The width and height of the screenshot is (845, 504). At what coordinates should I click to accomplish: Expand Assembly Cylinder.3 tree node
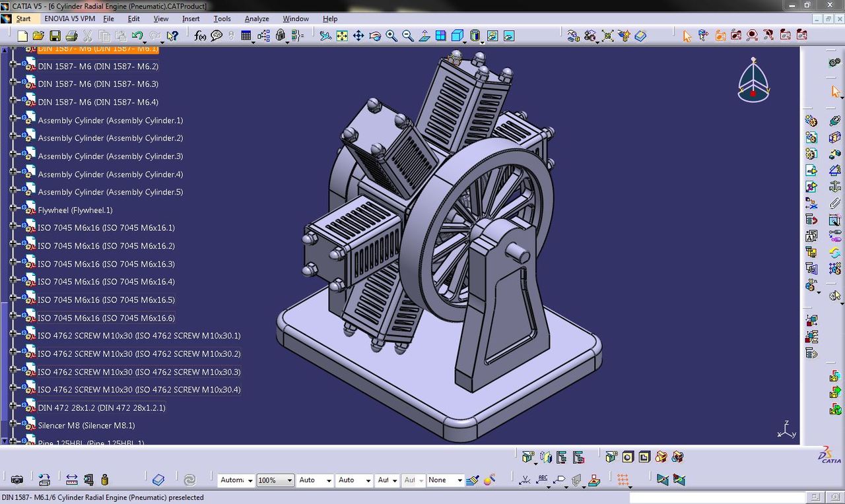pos(13,156)
